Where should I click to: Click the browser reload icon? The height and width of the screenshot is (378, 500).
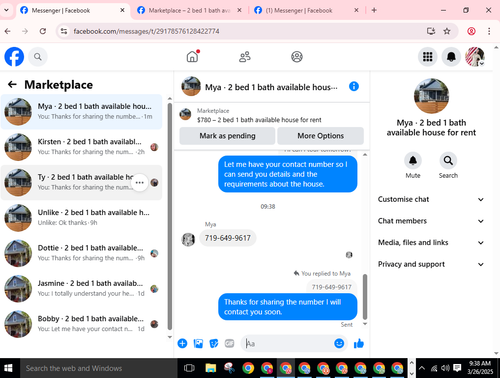(43, 31)
